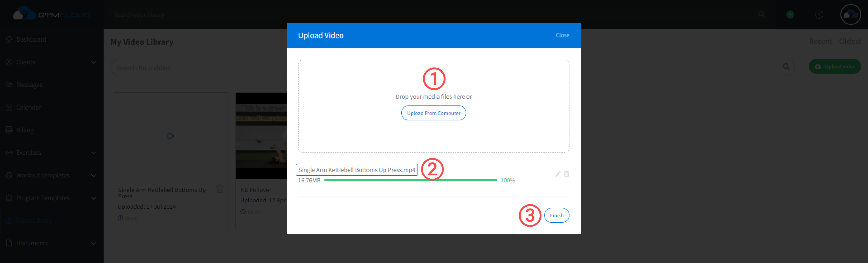The height and width of the screenshot is (263, 868).
Task: Expand Workout Templates in the sidebar
Action: point(93,175)
